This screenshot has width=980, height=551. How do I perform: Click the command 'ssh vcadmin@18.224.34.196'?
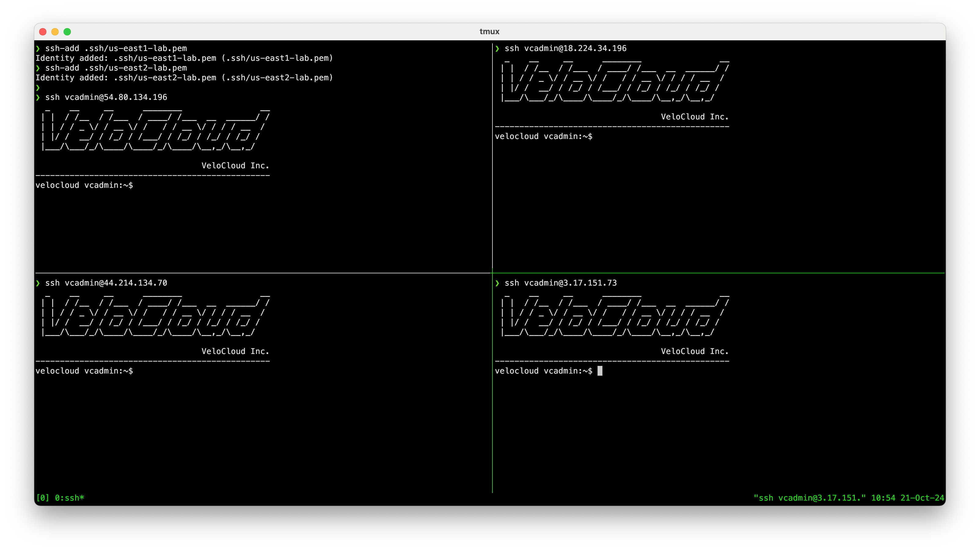pyautogui.click(x=565, y=48)
